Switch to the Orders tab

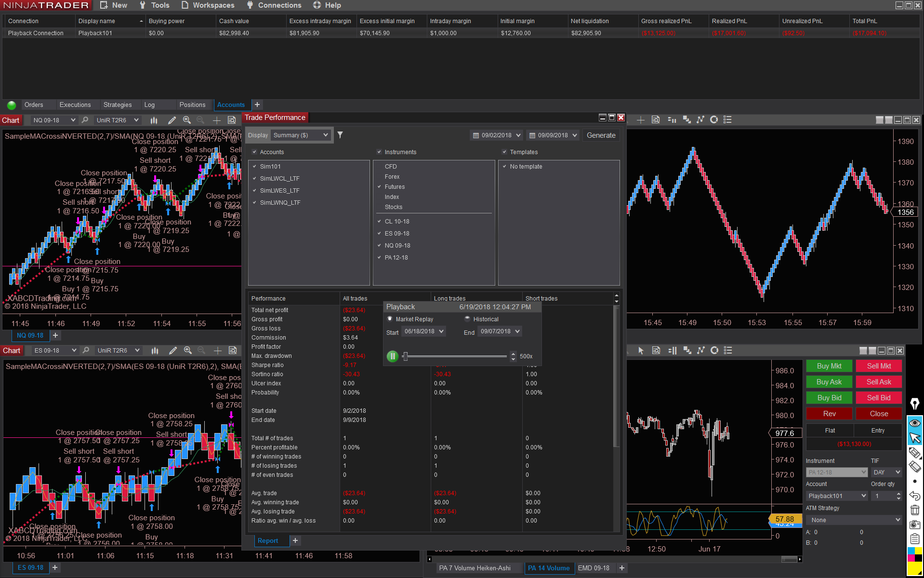click(x=34, y=105)
